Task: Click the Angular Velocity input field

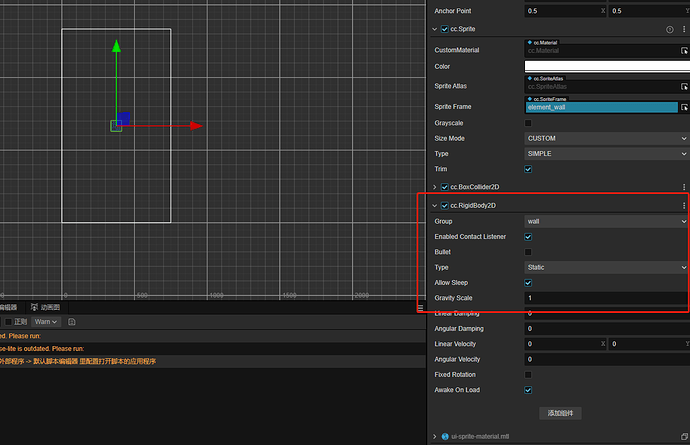Action: (607, 359)
